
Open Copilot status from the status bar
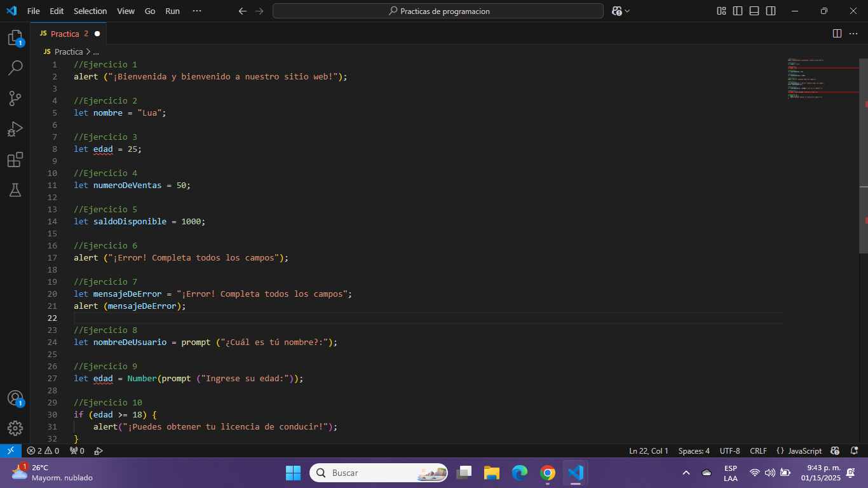click(x=835, y=451)
